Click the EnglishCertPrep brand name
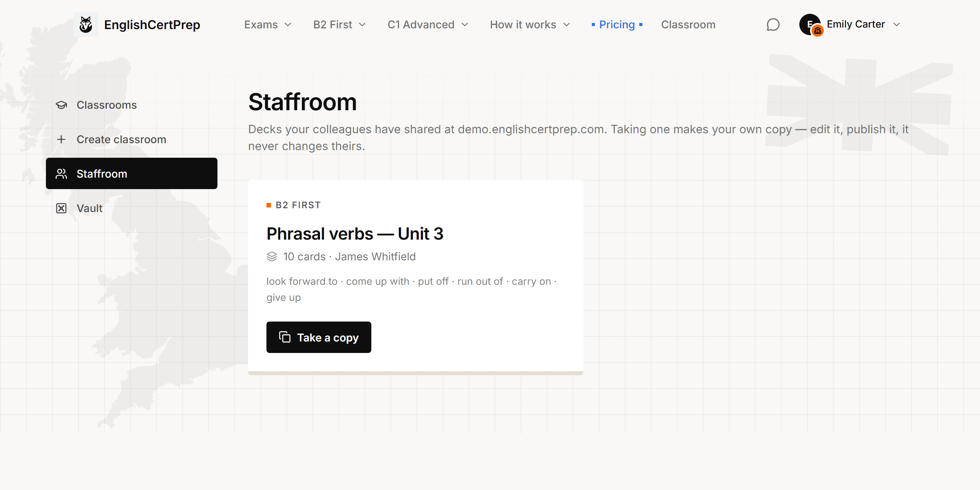 pos(152,24)
